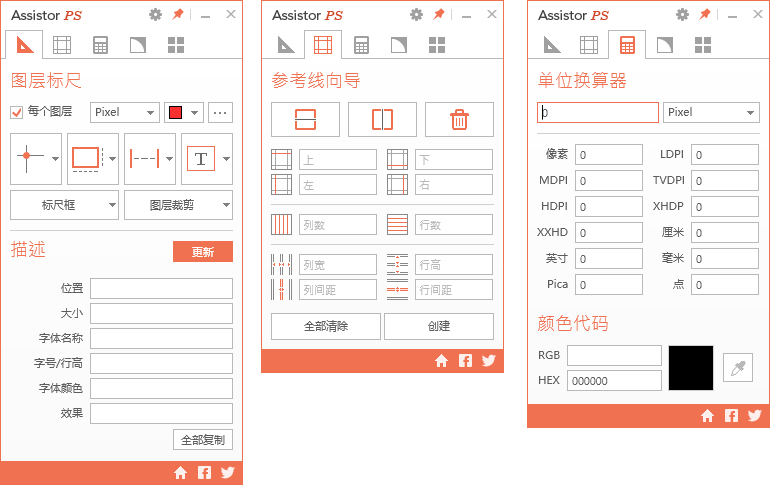Click the columns count icon
The height and width of the screenshot is (485, 770).
[281, 224]
